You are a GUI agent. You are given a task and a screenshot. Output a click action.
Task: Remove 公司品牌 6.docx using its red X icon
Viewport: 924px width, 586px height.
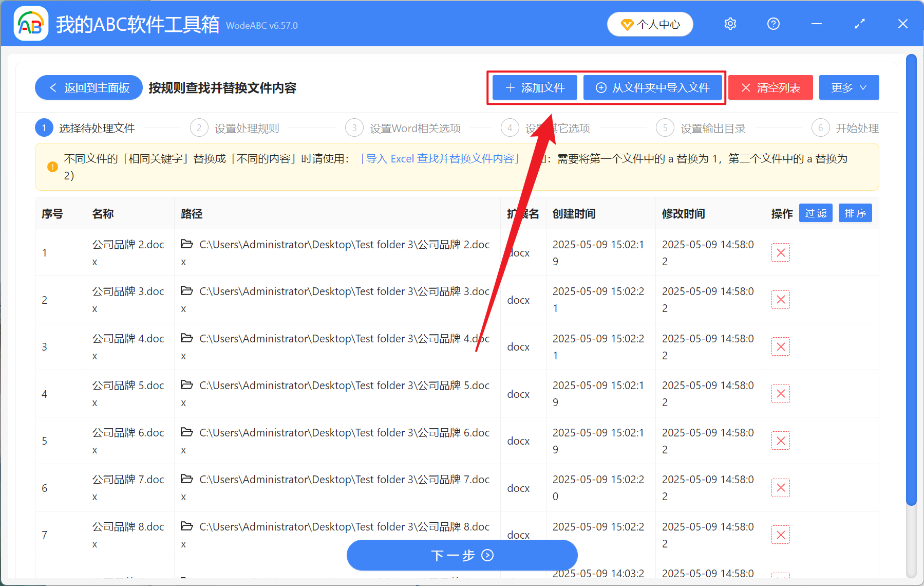780,441
